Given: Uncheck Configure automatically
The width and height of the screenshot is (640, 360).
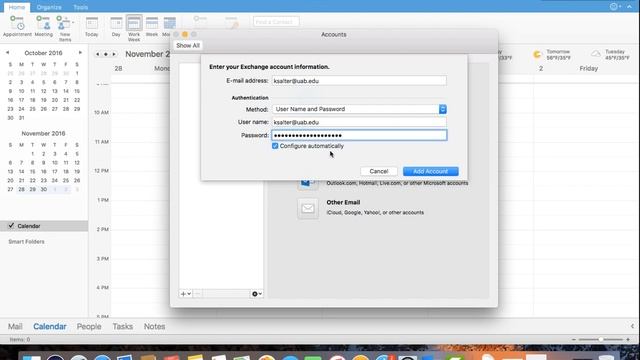Looking at the screenshot, I should 275,146.
